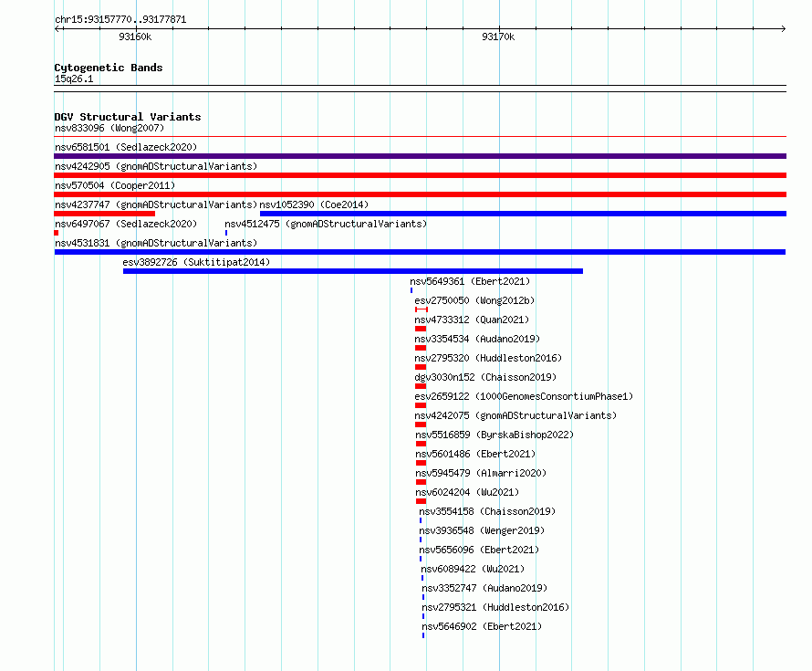
Task: Open nsv3354534 (Audano2019) label
Action: (x=477, y=339)
